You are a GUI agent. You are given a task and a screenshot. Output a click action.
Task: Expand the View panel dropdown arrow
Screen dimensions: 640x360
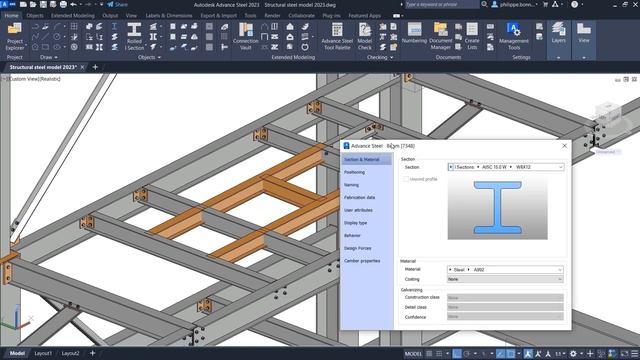click(x=584, y=58)
